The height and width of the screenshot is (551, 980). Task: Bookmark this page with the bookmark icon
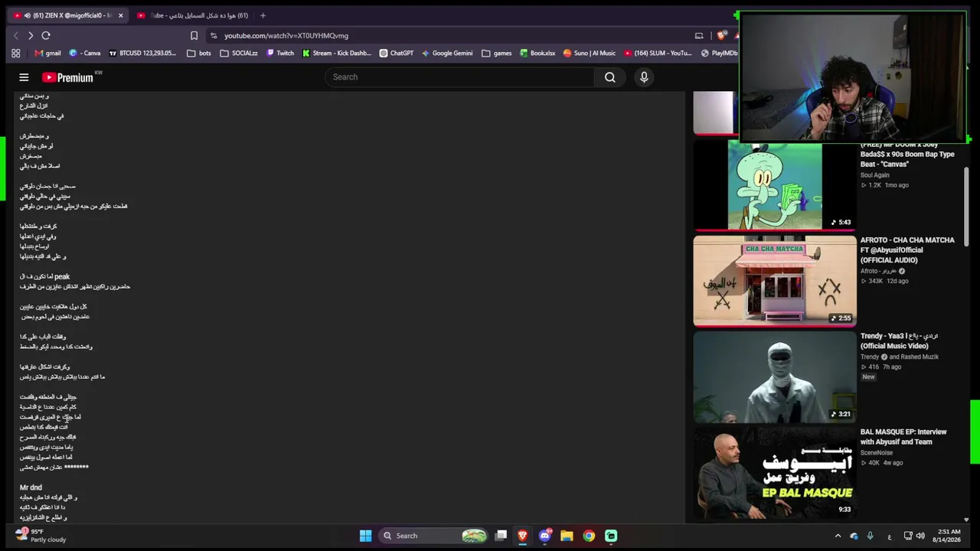[194, 35]
